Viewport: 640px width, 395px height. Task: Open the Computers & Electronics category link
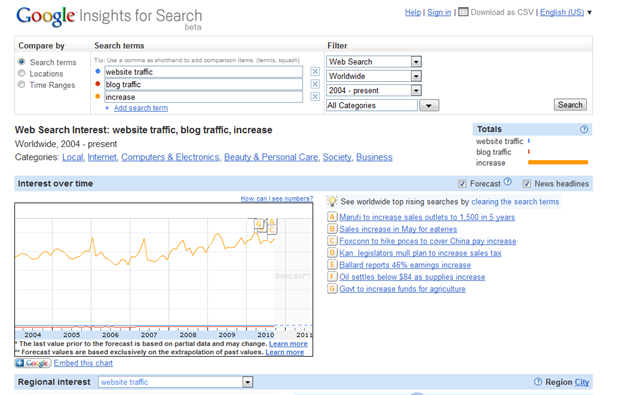170,157
